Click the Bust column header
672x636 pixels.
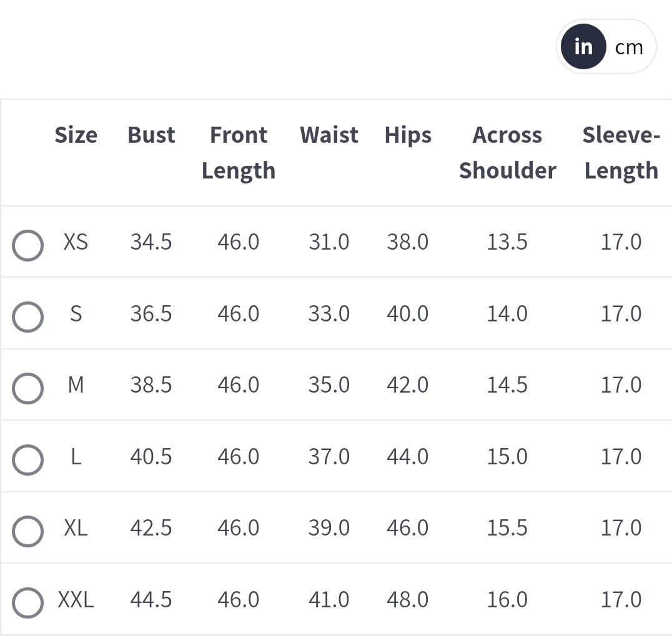tap(151, 135)
